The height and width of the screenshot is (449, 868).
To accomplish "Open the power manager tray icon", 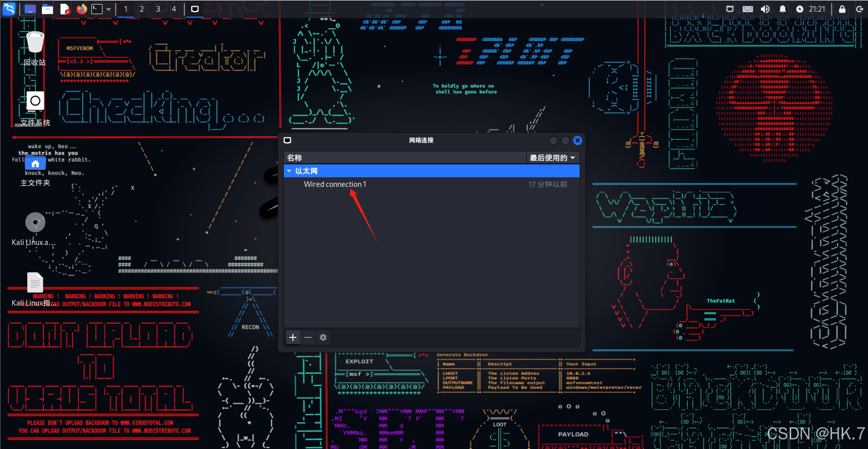I will 800,9.
